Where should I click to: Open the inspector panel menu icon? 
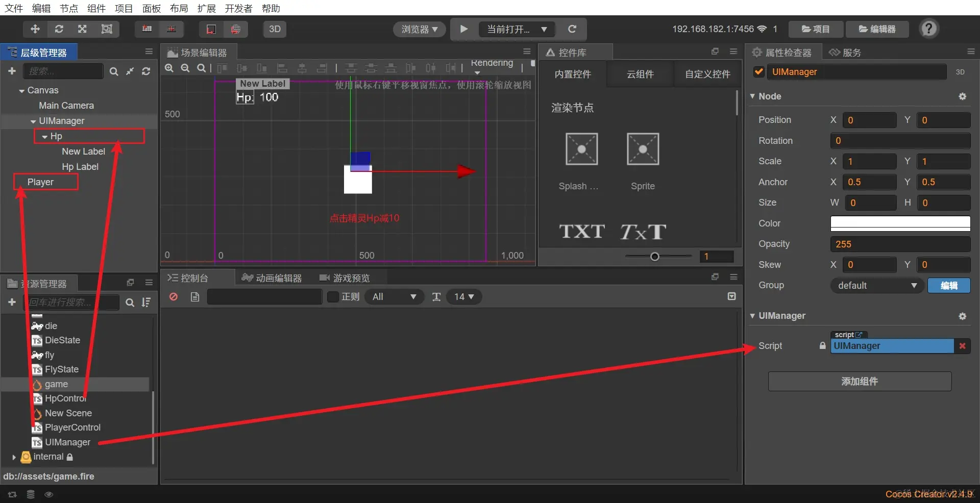[x=971, y=52]
